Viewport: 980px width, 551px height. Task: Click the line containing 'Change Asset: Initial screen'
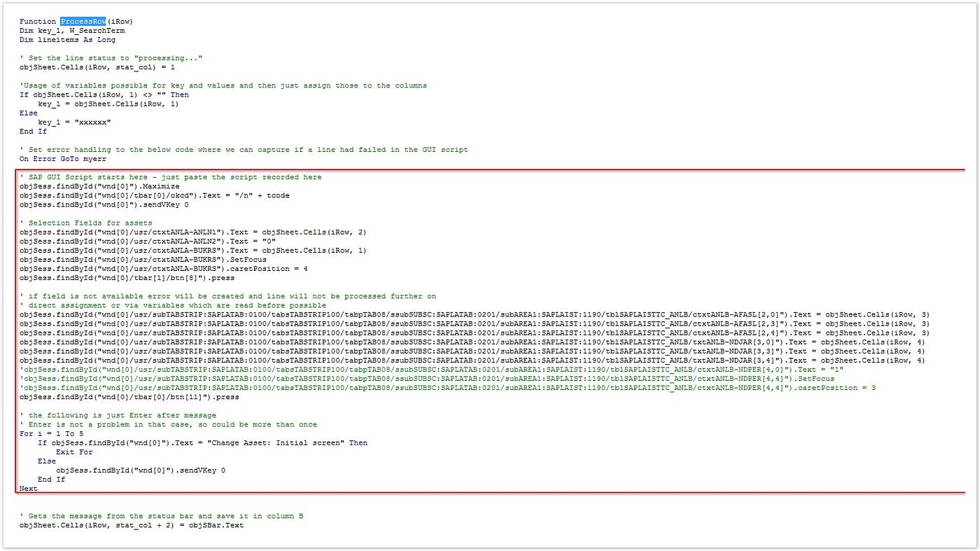pyautogui.click(x=202, y=442)
